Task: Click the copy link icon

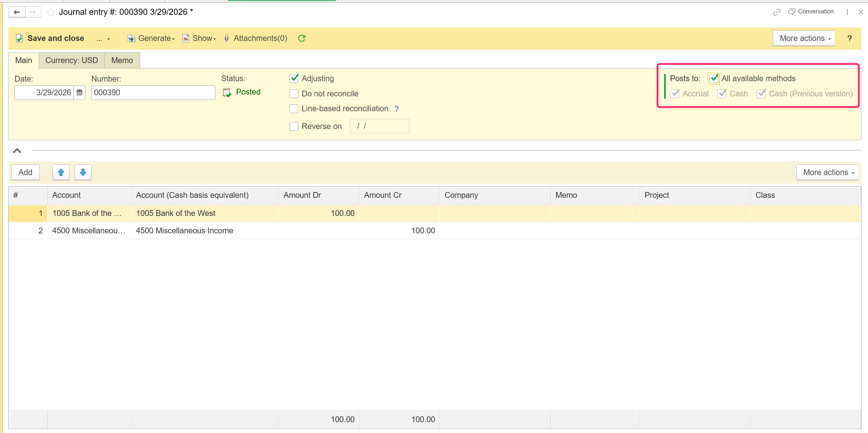Action: tap(776, 12)
